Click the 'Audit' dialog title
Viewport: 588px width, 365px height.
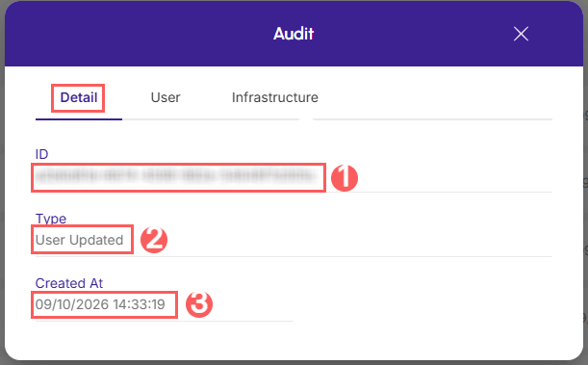click(x=294, y=34)
